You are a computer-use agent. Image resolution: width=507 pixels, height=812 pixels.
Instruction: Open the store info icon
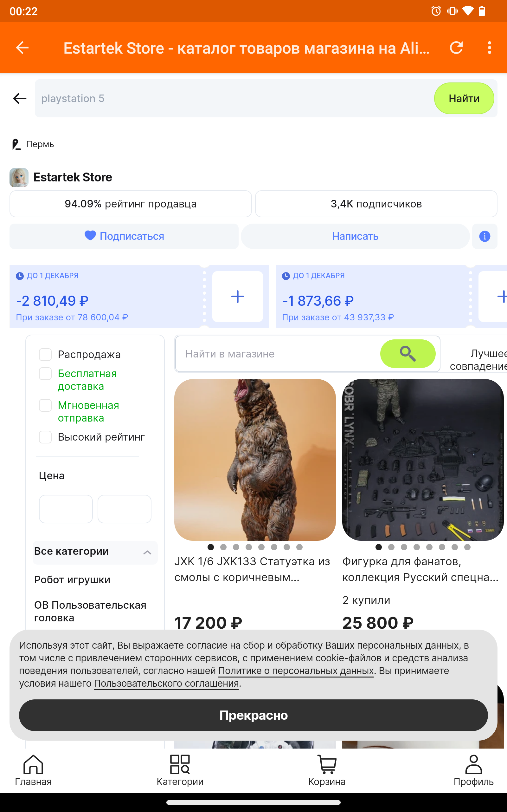485,236
